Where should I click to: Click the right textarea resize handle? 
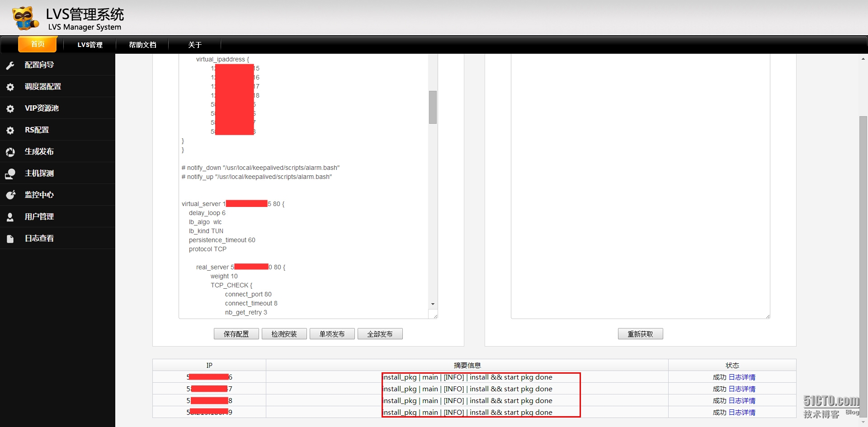coord(768,316)
